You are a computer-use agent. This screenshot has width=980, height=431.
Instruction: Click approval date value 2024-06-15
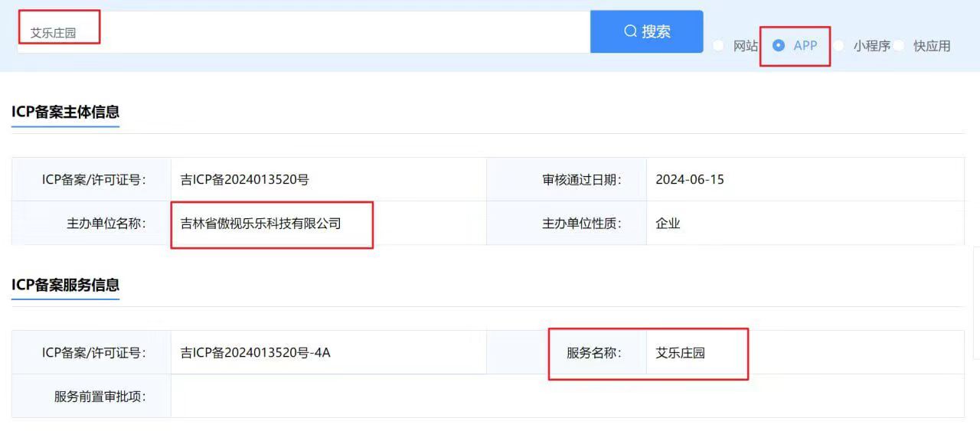tap(690, 180)
